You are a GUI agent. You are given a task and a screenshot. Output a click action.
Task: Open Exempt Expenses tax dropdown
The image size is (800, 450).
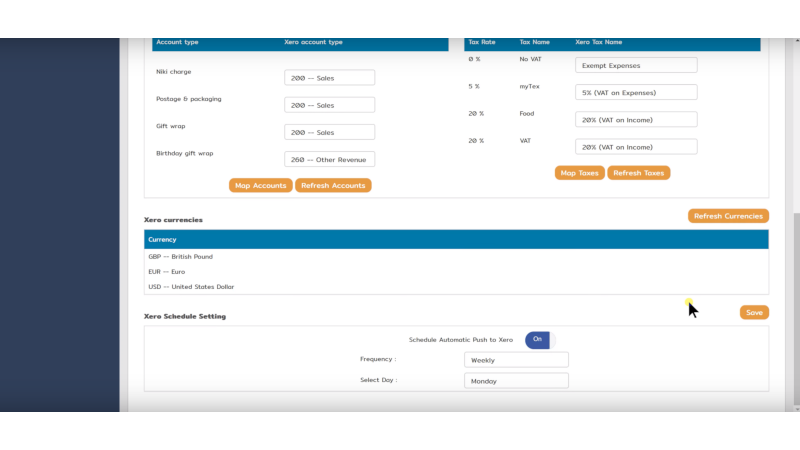point(636,65)
